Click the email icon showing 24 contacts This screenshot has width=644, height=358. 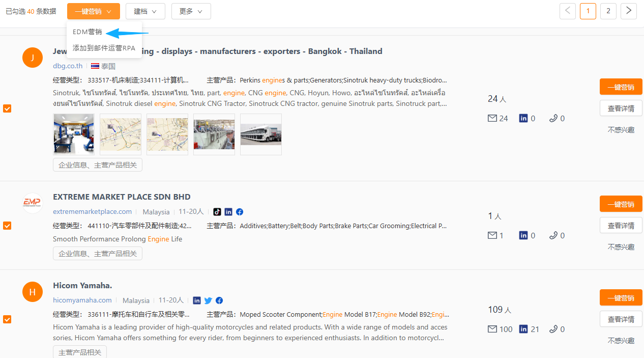[492, 118]
